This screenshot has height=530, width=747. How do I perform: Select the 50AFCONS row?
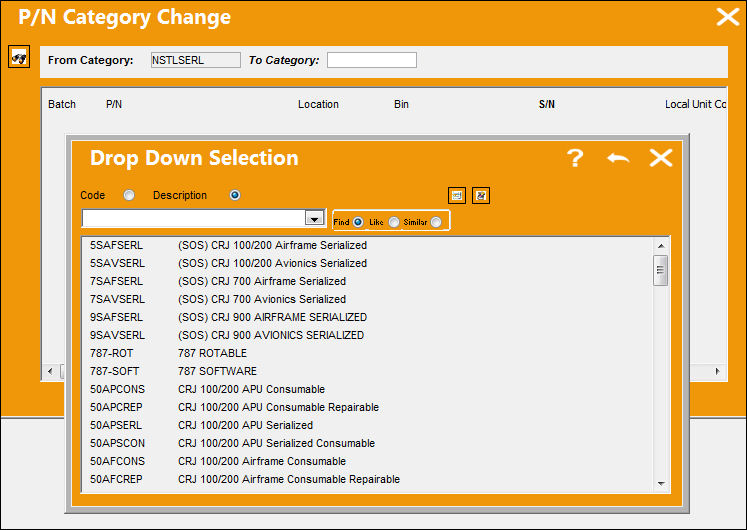[368, 461]
